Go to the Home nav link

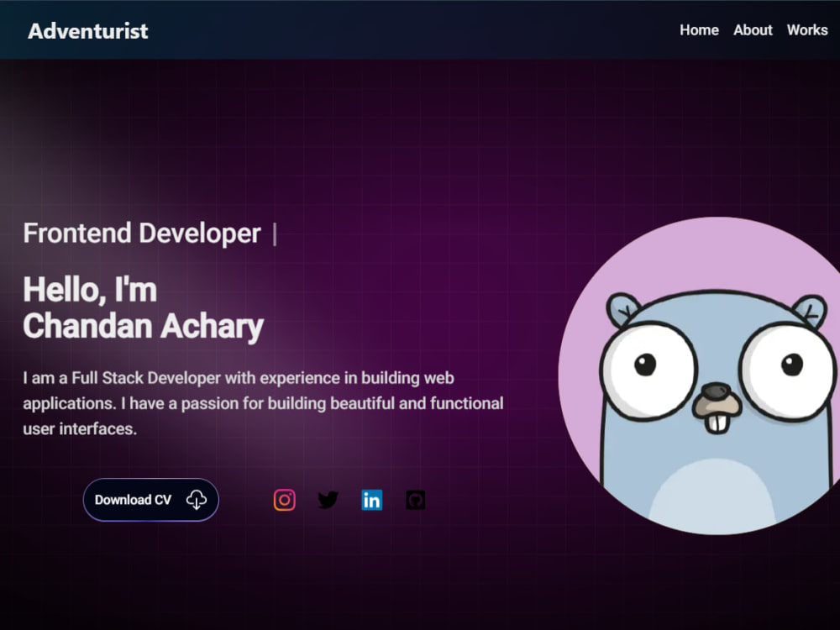[x=699, y=30]
